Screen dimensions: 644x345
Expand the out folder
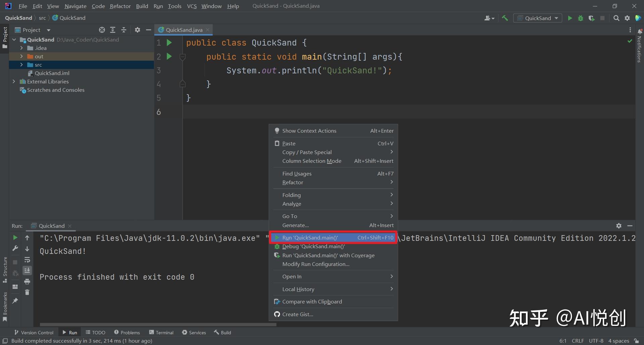(21, 56)
